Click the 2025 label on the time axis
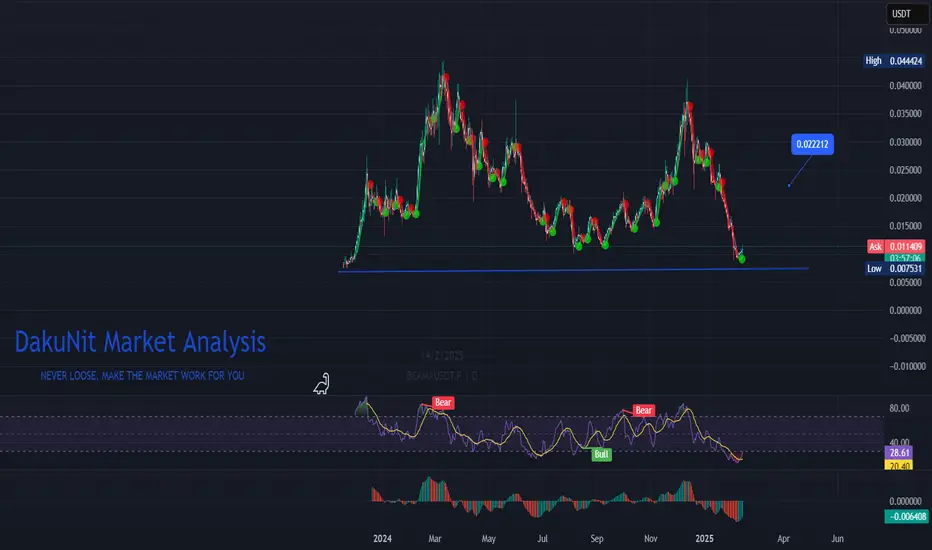 pos(704,539)
